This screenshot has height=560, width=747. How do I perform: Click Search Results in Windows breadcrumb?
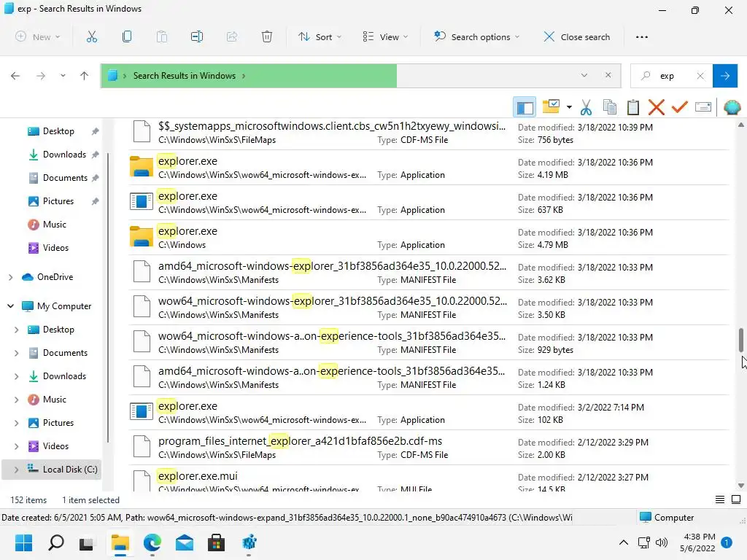pos(185,76)
